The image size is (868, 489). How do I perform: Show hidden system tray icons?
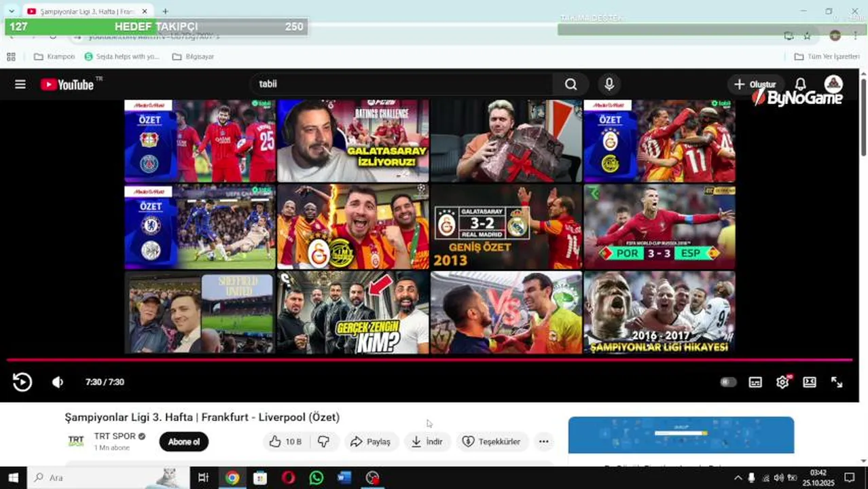tap(738, 477)
